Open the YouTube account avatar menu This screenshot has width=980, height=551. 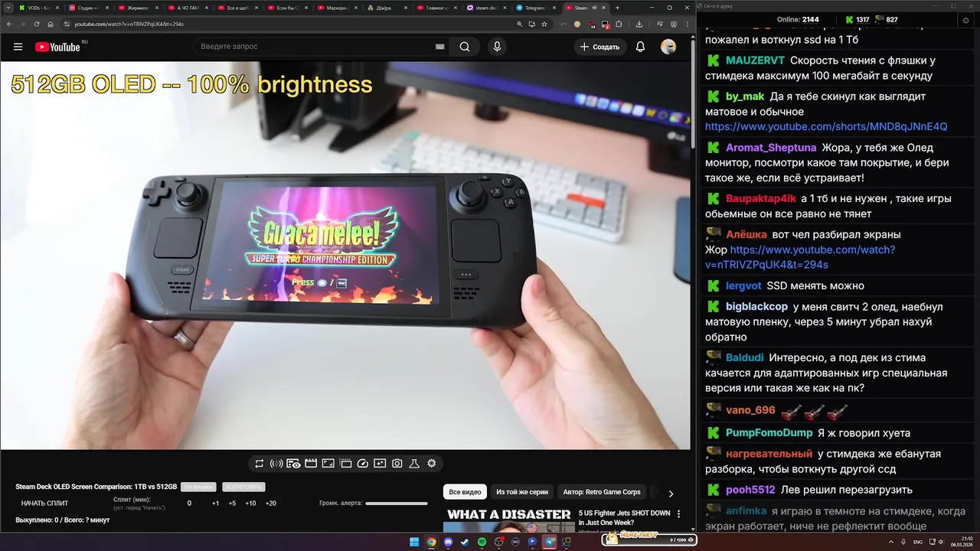tap(668, 47)
